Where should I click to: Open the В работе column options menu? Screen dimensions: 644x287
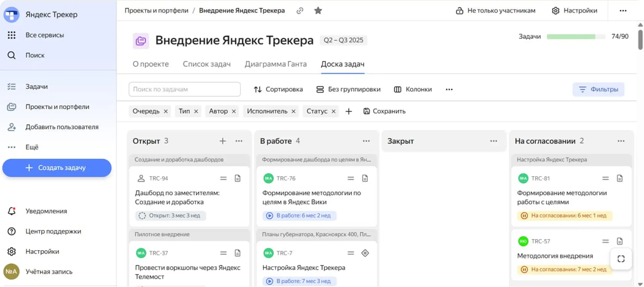coord(366,141)
